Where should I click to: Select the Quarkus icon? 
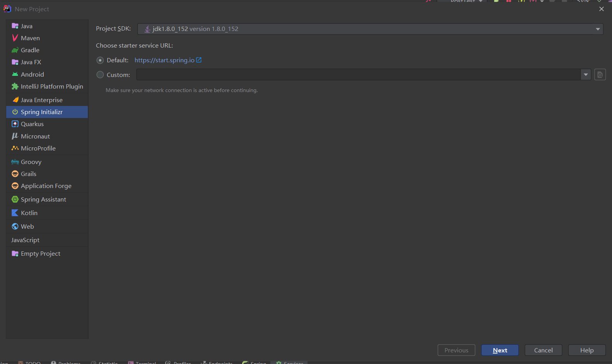click(x=15, y=124)
